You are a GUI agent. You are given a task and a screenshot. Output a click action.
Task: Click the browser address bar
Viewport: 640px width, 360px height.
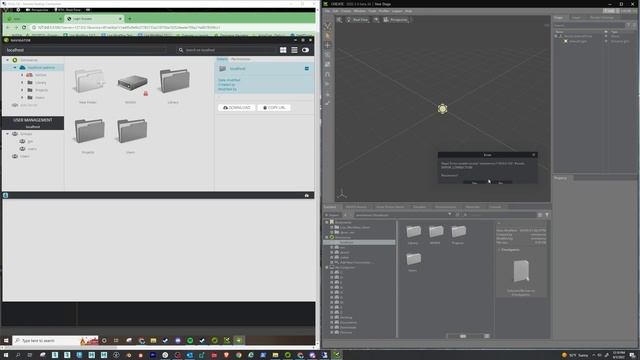click(171, 27)
